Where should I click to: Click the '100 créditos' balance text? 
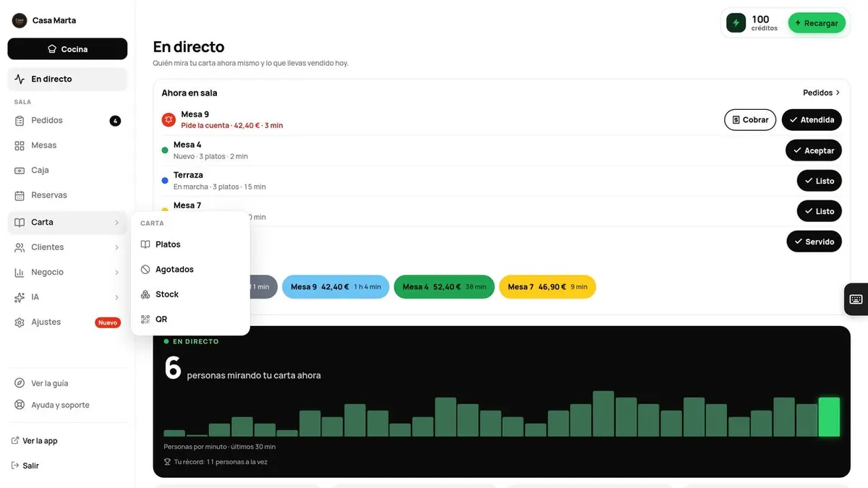(x=765, y=23)
